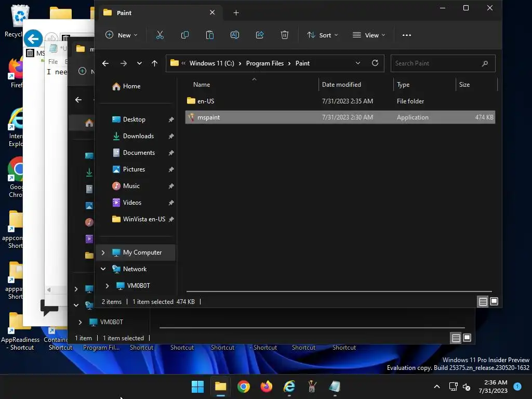
Task: Click the Share icon in the toolbar
Action: 260,35
